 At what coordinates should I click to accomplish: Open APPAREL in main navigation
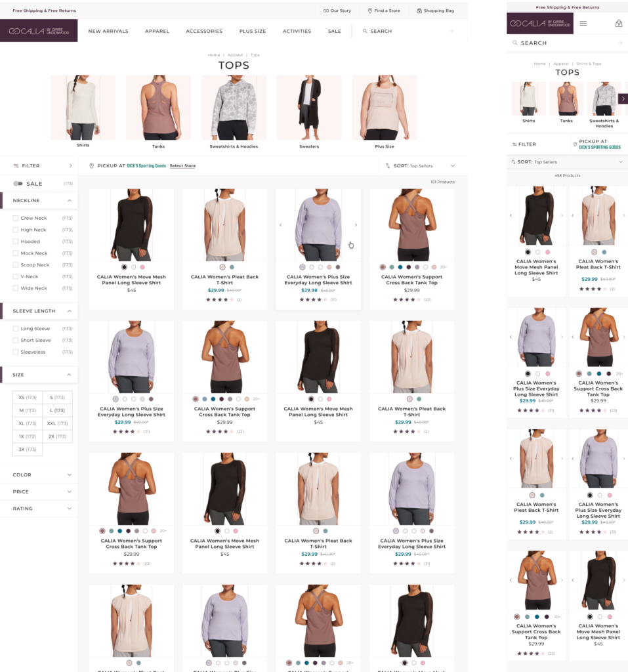click(x=157, y=31)
